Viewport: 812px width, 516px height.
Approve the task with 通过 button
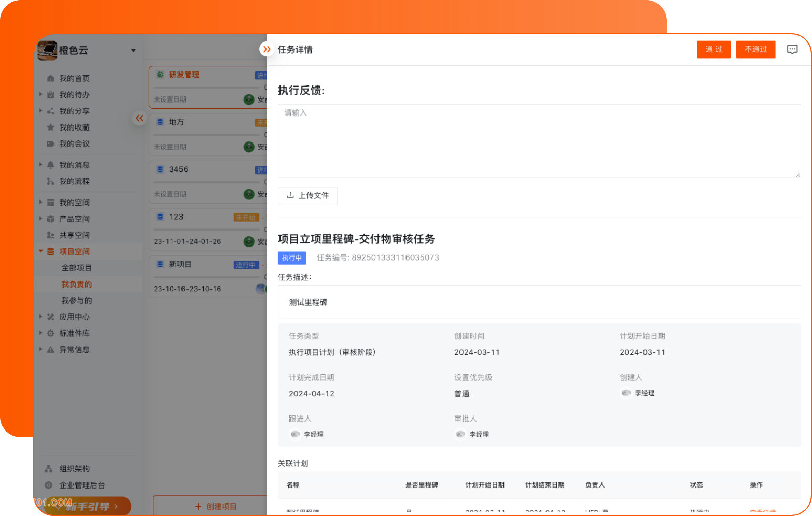(x=713, y=49)
